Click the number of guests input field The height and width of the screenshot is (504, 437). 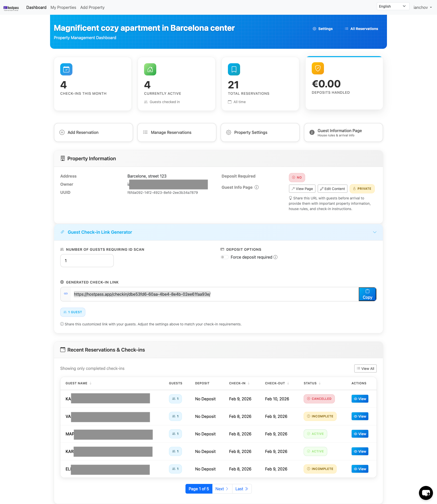[87, 261]
